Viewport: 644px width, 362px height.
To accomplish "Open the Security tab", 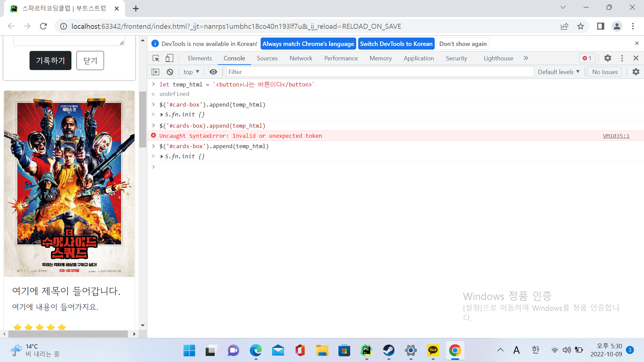I will pos(457,58).
